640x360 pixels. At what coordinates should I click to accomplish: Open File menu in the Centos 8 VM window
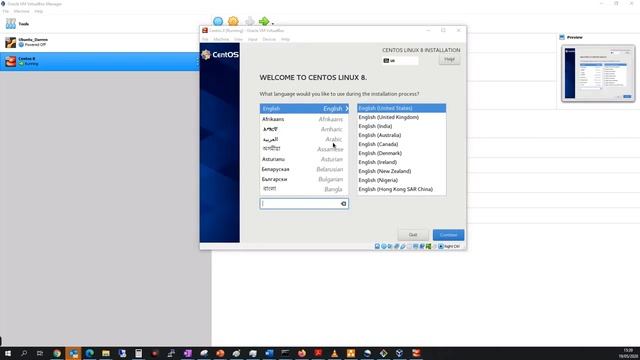click(x=205, y=39)
